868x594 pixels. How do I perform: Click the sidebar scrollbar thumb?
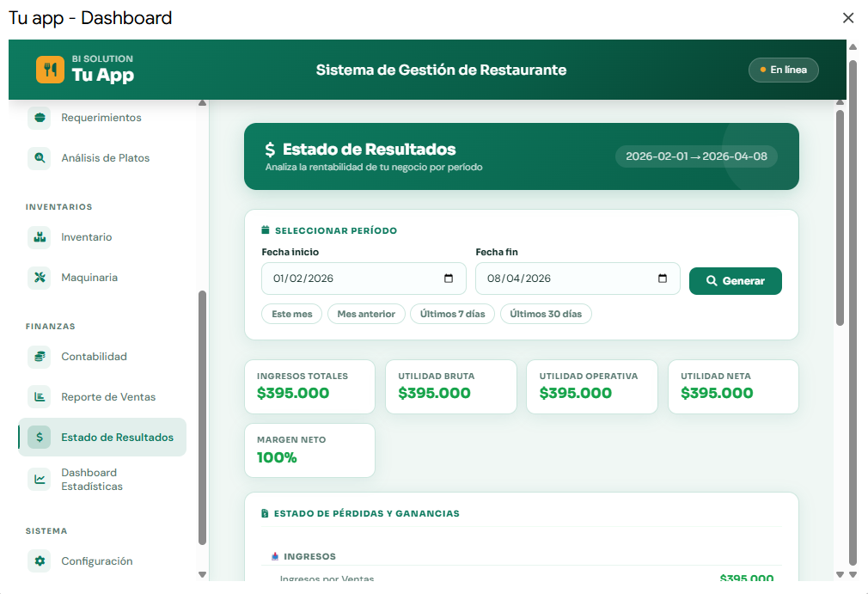pos(203,418)
